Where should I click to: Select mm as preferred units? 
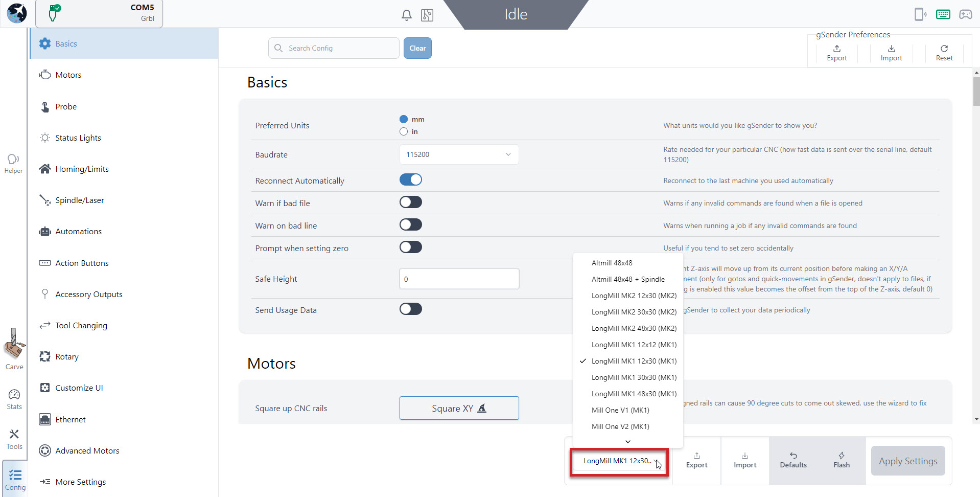[404, 119]
